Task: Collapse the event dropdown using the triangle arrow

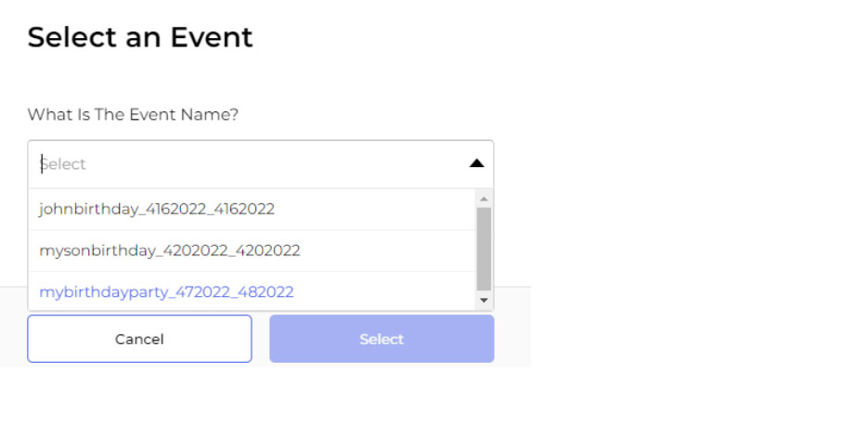Action: [x=476, y=163]
